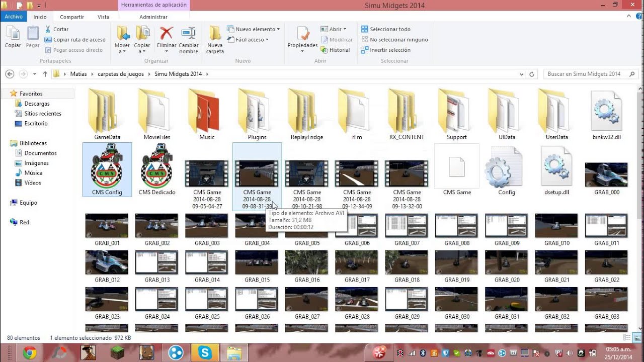The height and width of the screenshot is (362, 644).
Task: Expand the address bar history dropdown
Action: click(x=521, y=74)
